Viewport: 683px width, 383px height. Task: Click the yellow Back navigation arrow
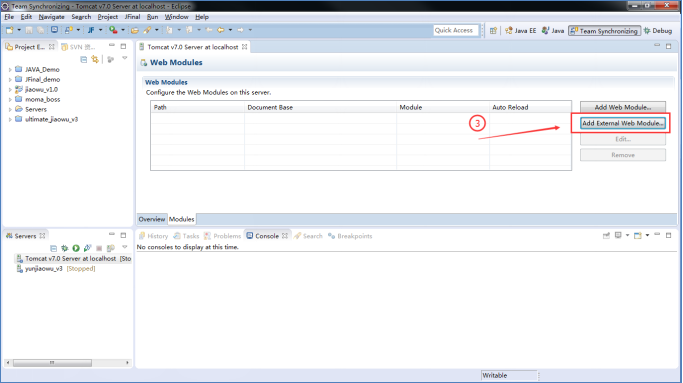(x=221, y=30)
